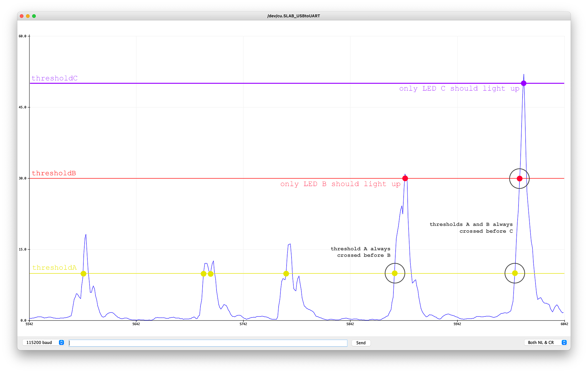Click the x-axis label 5842
Viewport: 588px width, 373px height.
tap(350, 324)
